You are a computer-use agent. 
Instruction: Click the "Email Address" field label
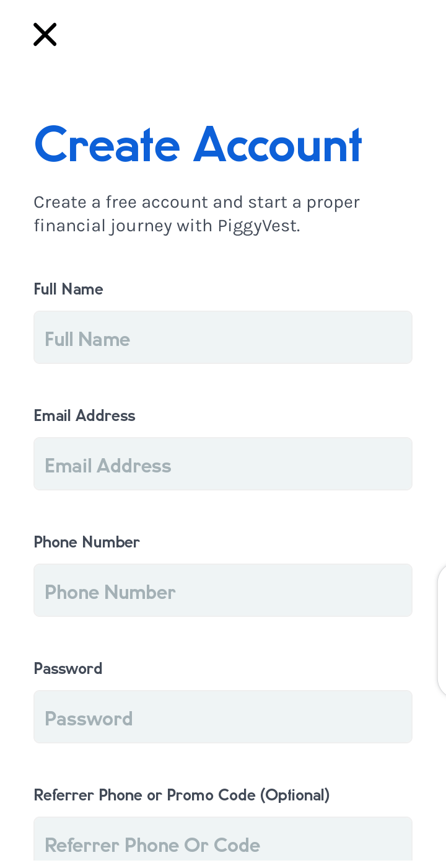tap(84, 415)
